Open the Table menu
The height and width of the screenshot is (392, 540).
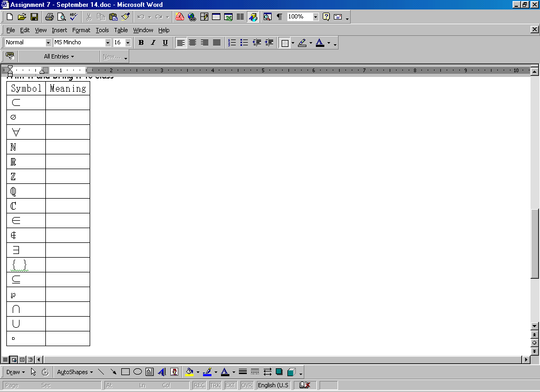click(121, 30)
